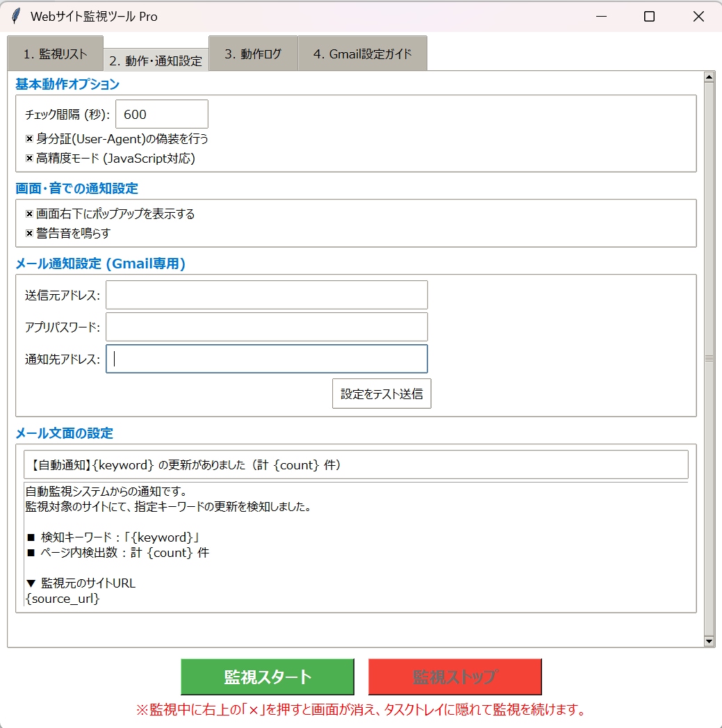The height and width of the screenshot is (728, 722).
Task: Click the red 監視ストップ button
Action: [454, 677]
